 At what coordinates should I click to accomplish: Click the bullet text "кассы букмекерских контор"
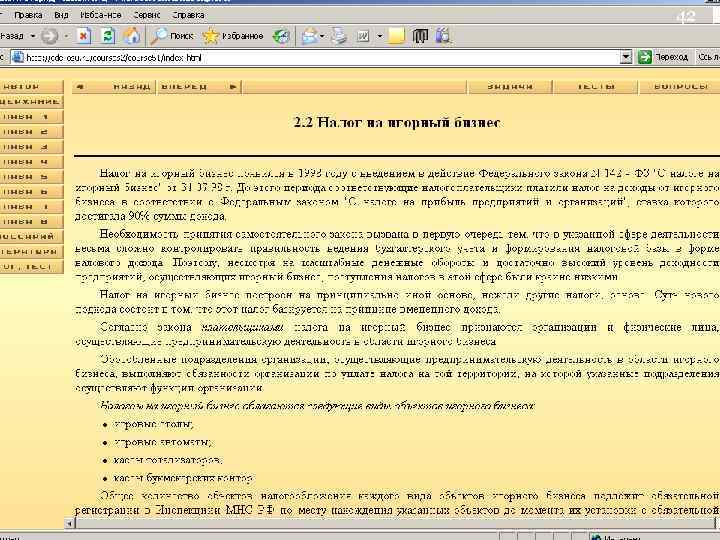(183, 478)
